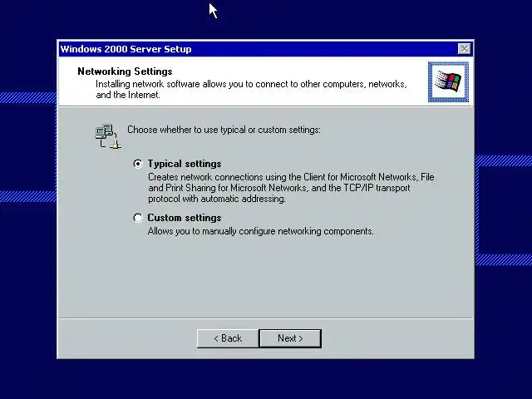Click the 'Choose whether to use typical or custom settings' text
Viewport: 532px width, 399px height.
click(224, 130)
